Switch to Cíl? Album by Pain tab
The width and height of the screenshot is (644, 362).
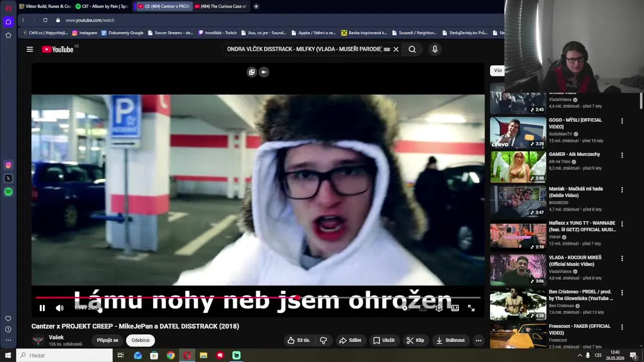click(x=101, y=6)
